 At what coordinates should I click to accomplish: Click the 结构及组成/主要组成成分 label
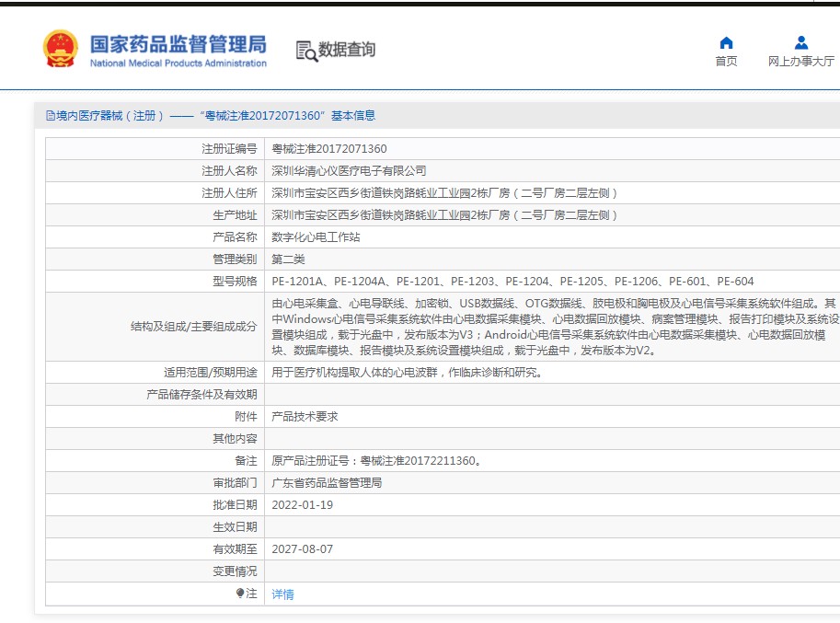(193, 327)
